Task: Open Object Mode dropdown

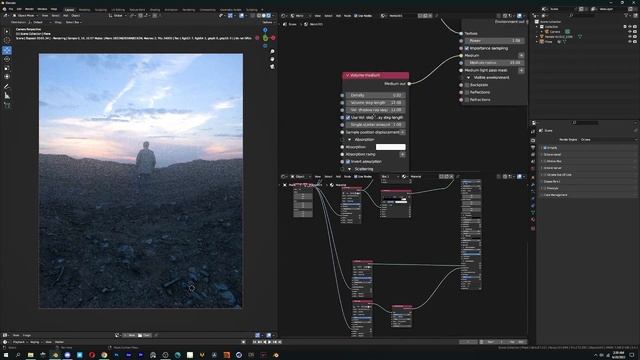Action: click(25, 16)
